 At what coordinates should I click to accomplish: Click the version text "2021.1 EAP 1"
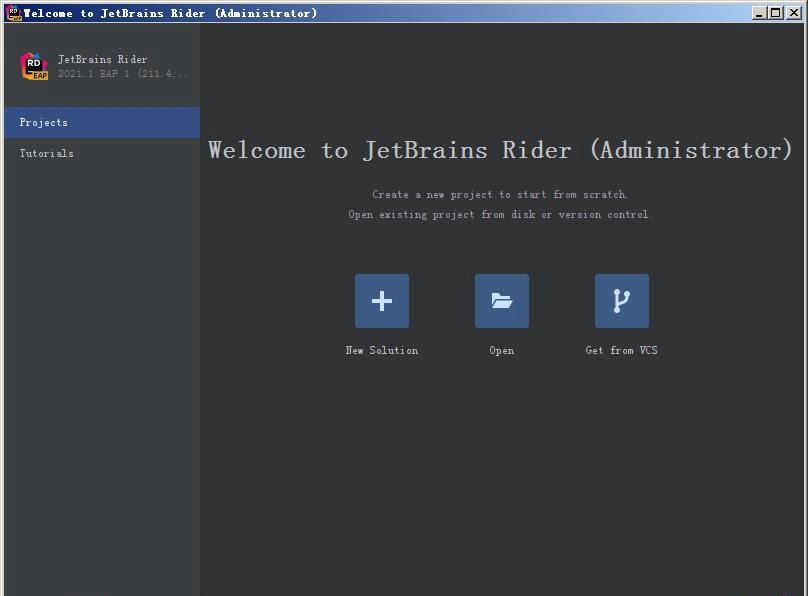coord(94,74)
